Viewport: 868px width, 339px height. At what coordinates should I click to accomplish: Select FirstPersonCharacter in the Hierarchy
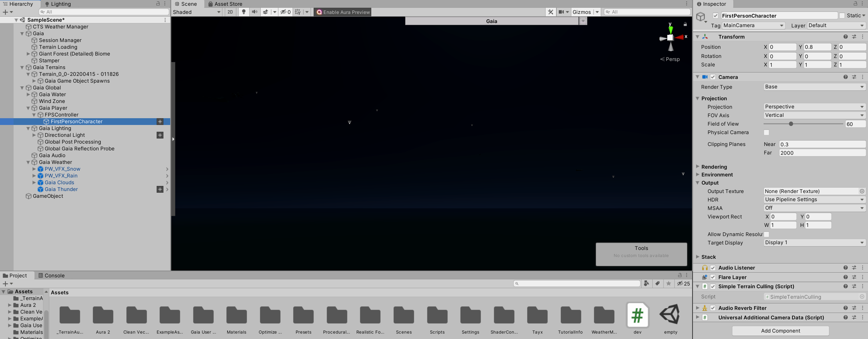76,121
